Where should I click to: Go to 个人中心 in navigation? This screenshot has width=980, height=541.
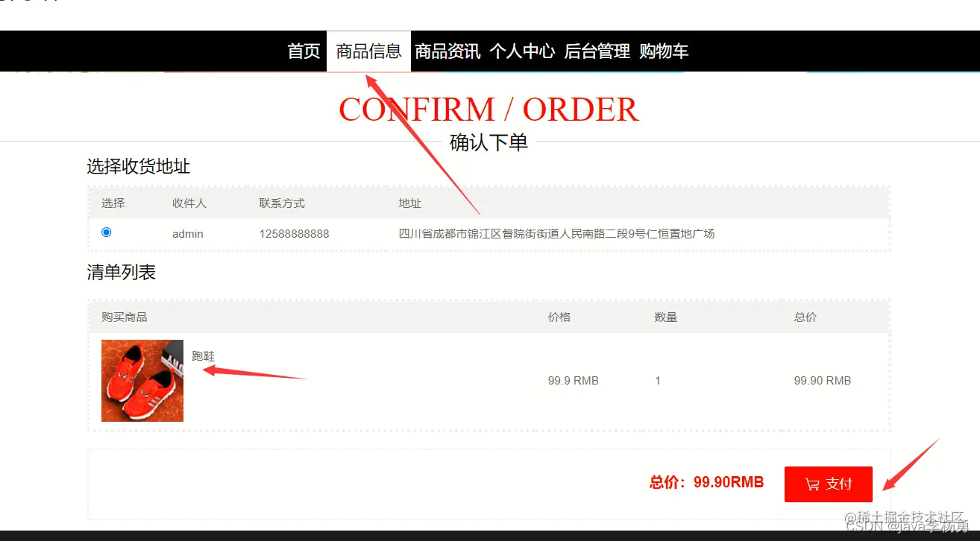(x=522, y=51)
